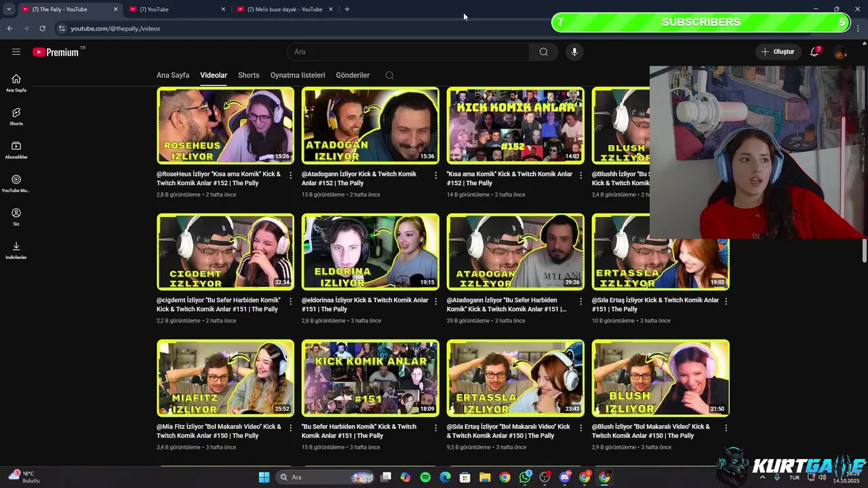
Task: Click the Oluştur create button
Action: pos(778,52)
